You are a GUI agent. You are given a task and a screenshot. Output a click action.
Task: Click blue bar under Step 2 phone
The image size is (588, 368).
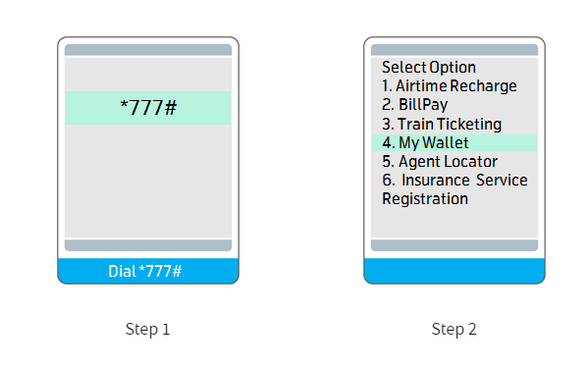click(x=454, y=271)
